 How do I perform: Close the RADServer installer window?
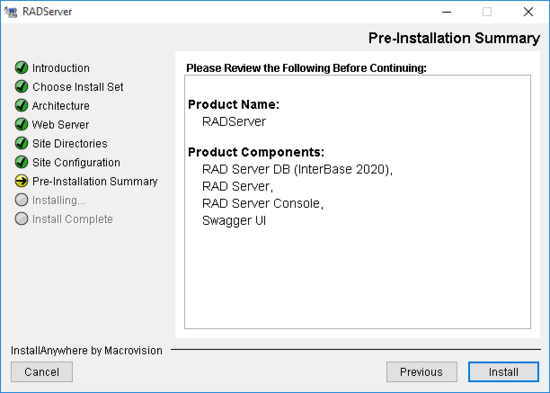point(528,12)
